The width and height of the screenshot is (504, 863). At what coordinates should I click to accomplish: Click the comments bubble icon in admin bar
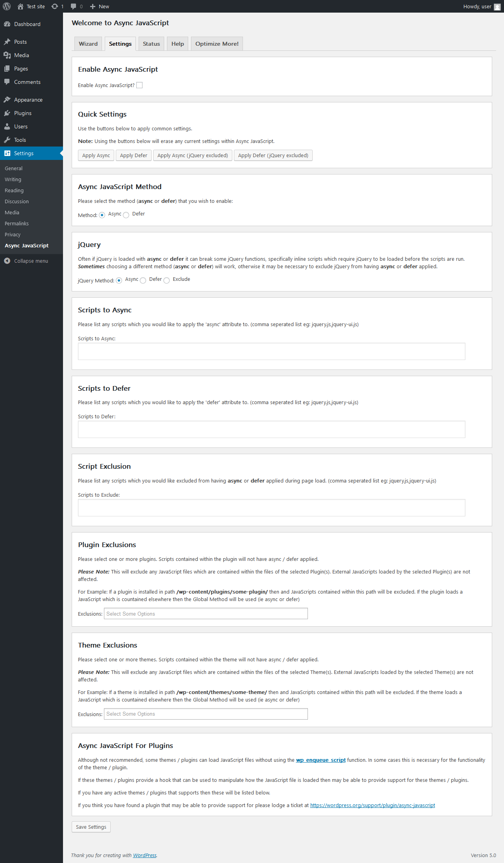click(x=74, y=6)
